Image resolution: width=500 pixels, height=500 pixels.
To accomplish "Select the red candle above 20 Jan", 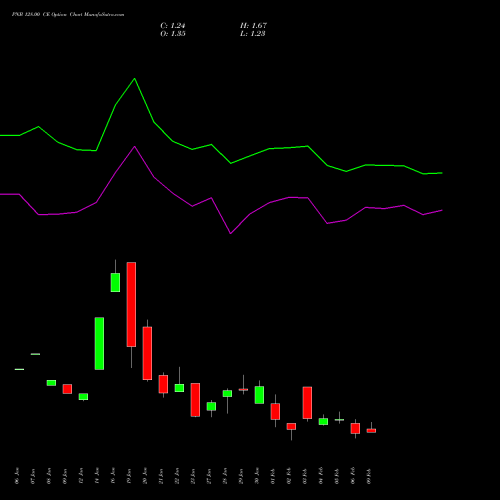I will pyautogui.click(x=147, y=353).
